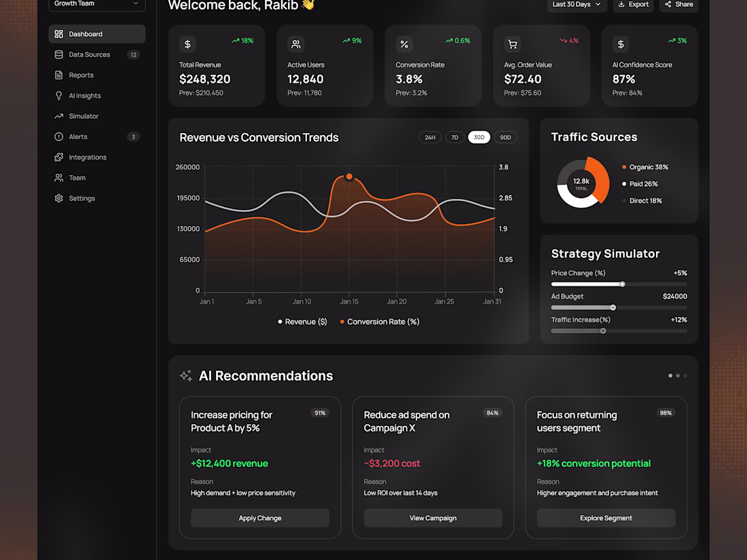Click the Alerts count badge 3
This screenshot has width=747, height=560.
click(x=133, y=137)
